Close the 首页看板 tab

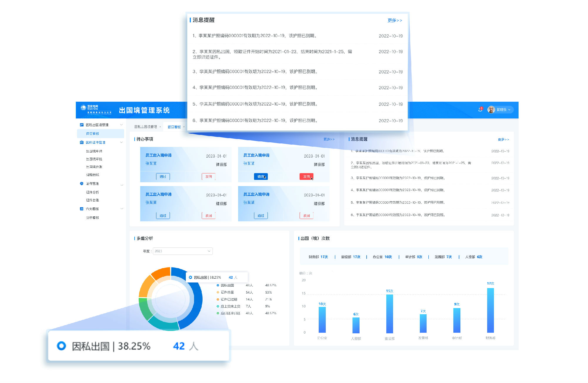(184, 127)
